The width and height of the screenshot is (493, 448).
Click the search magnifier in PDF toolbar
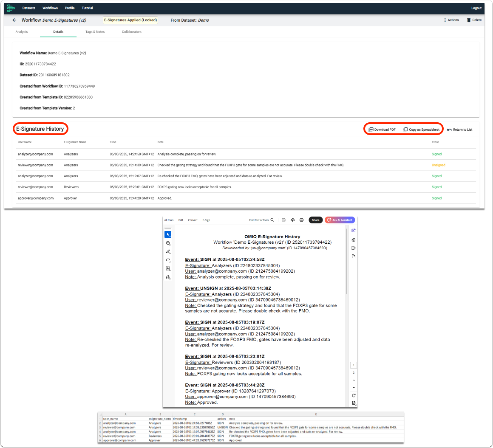(272, 220)
